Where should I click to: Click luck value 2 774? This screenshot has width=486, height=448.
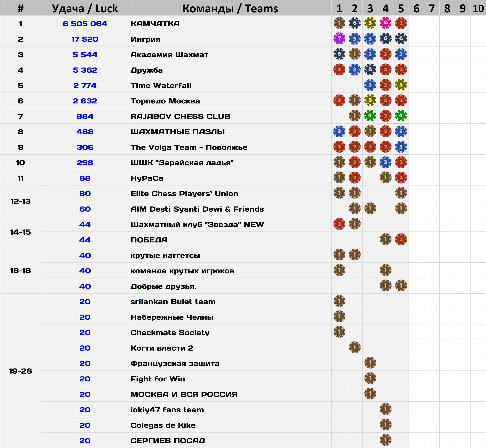pyautogui.click(x=85, y=86)
